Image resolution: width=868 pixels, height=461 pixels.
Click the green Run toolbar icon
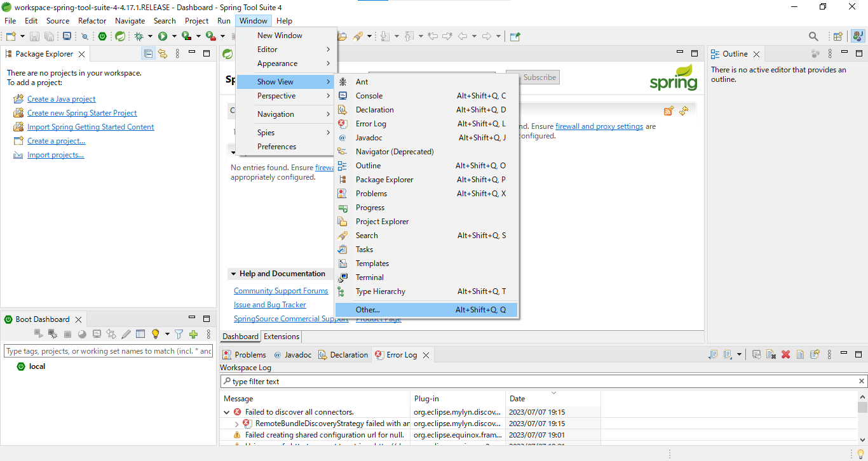click(x=163, y=36)
